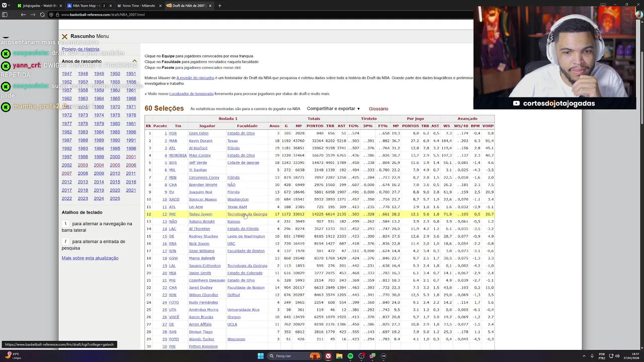Click the weather widget on the taskbar

14,355
